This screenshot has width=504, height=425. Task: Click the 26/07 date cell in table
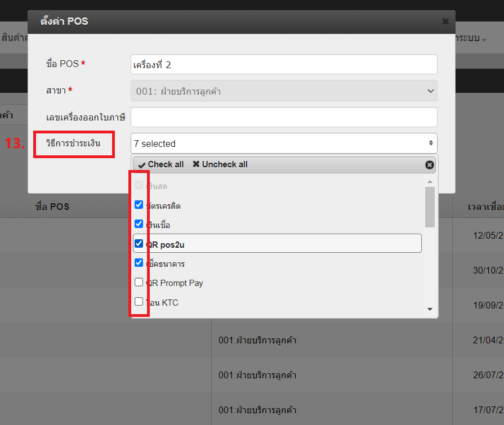pyautogui.click(x=488, y=375)
